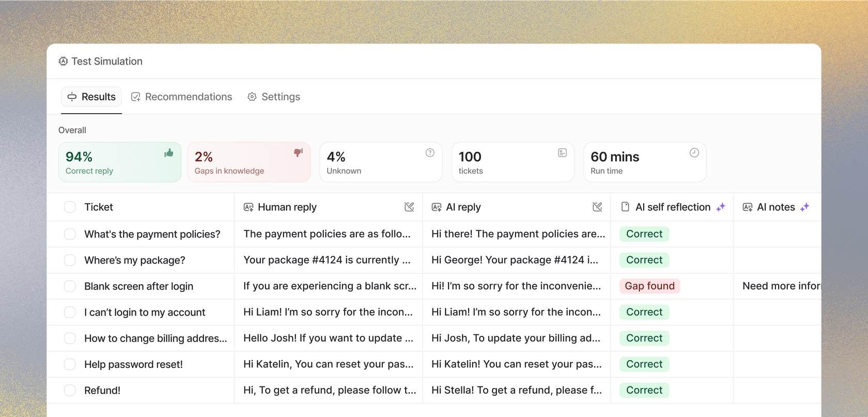Click the question mark icon on Unknown card
Image resolution: width=868 pixels, height=417 pixels.
point(430,153)
